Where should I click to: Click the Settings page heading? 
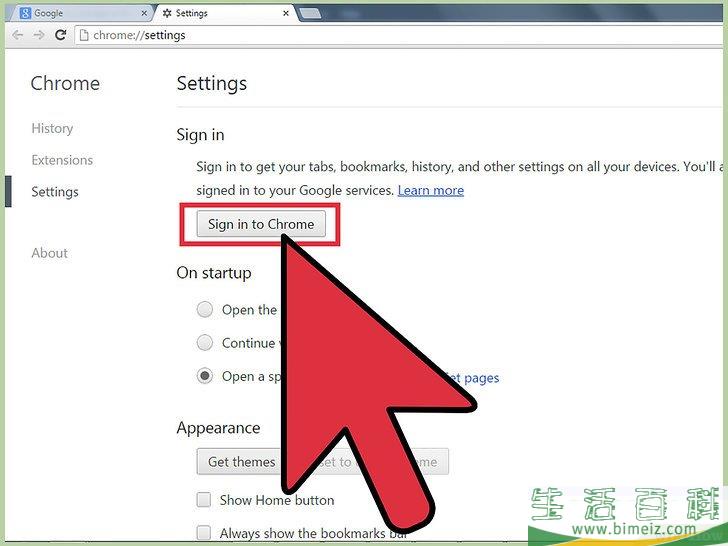pos(212,84)
